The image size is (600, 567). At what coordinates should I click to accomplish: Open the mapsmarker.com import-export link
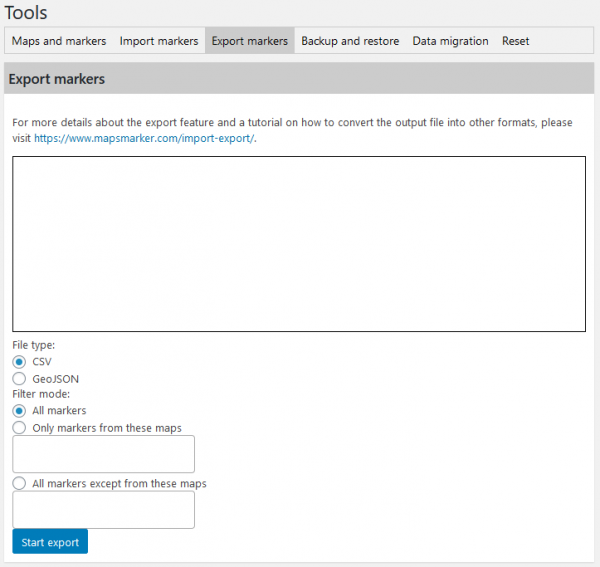tap(144, 138)
